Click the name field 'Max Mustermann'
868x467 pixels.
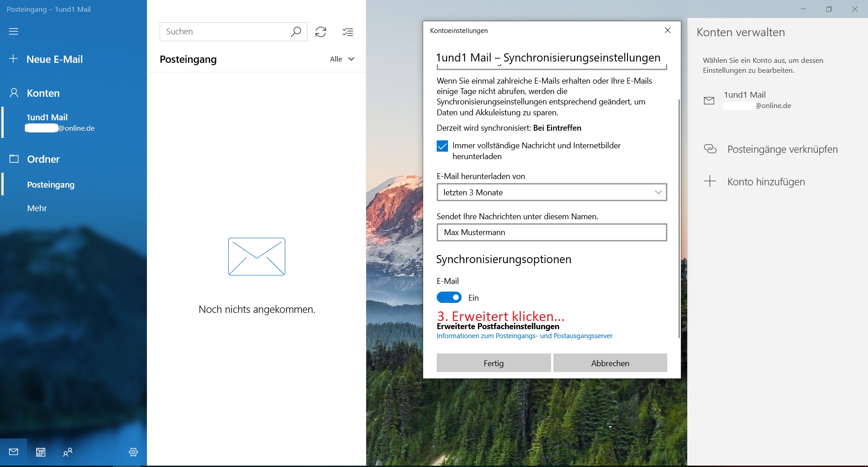[552, 232]
